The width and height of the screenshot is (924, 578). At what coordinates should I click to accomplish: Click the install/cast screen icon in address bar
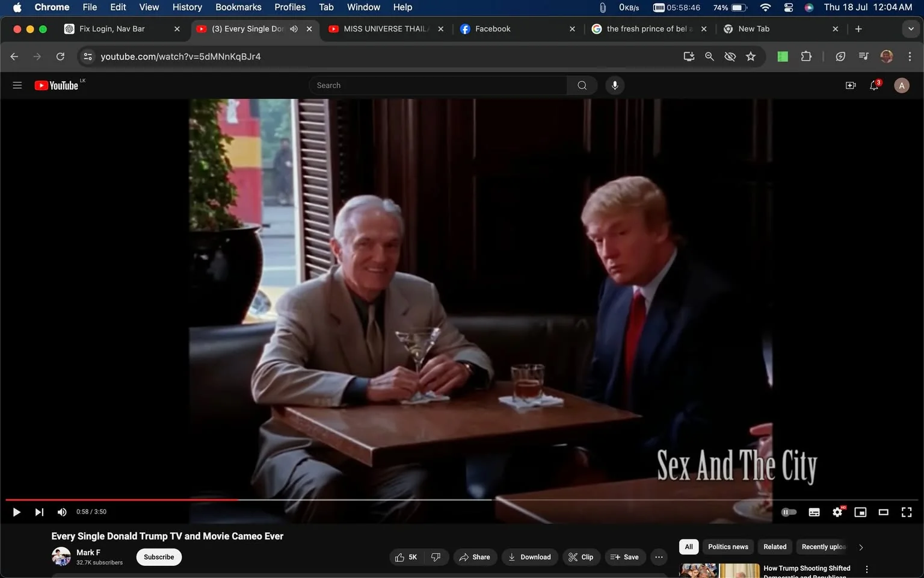(689, 57)
